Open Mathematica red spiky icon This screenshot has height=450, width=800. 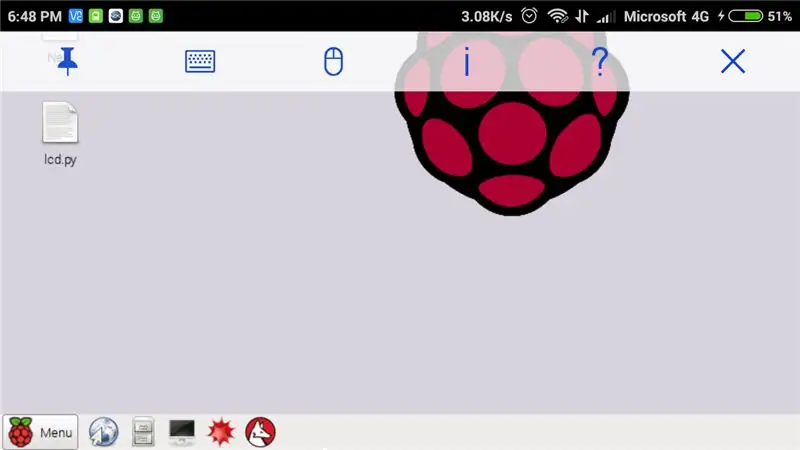tap(221, 432)
